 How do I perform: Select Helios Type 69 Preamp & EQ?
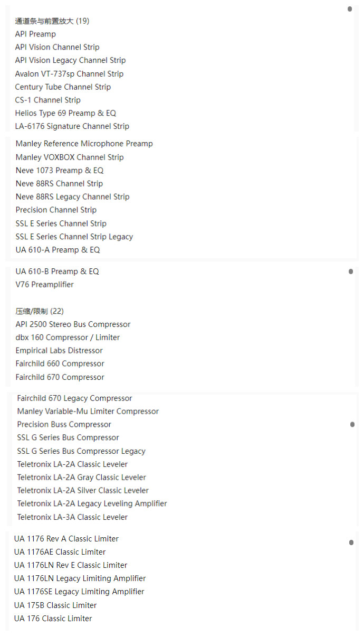point(65,113)
